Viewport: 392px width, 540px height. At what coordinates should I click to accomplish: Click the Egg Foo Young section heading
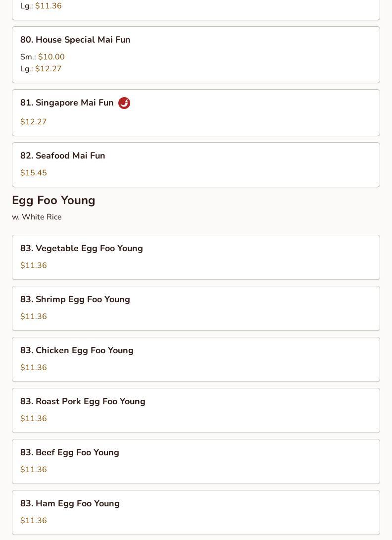pos(53,201)
